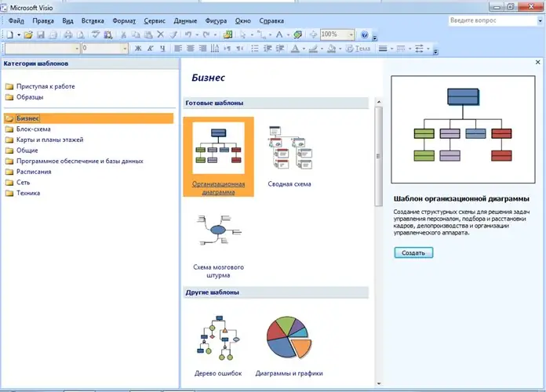
Task: Select the Диаграммы и графики pie template
Action: [x=289, y=345]
